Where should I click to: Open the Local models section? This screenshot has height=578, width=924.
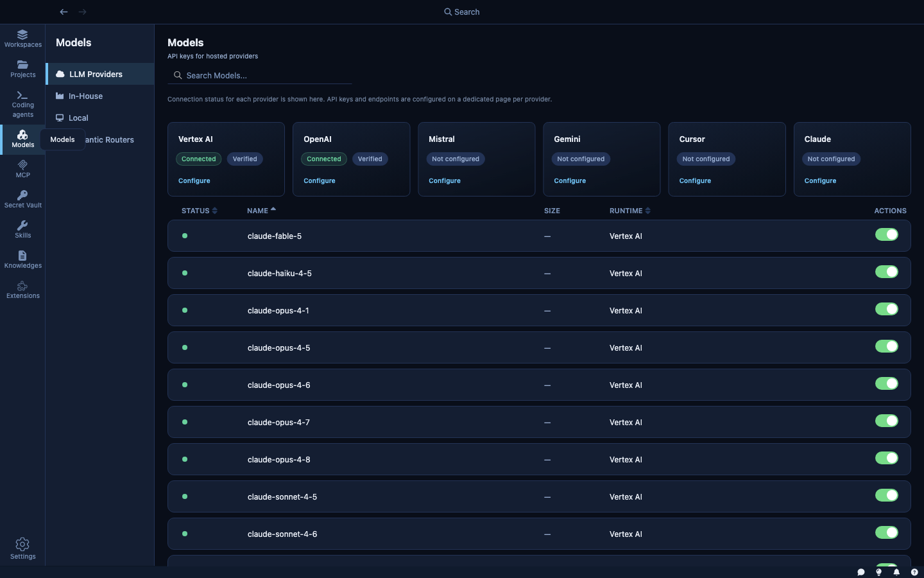tap(100, 118)
